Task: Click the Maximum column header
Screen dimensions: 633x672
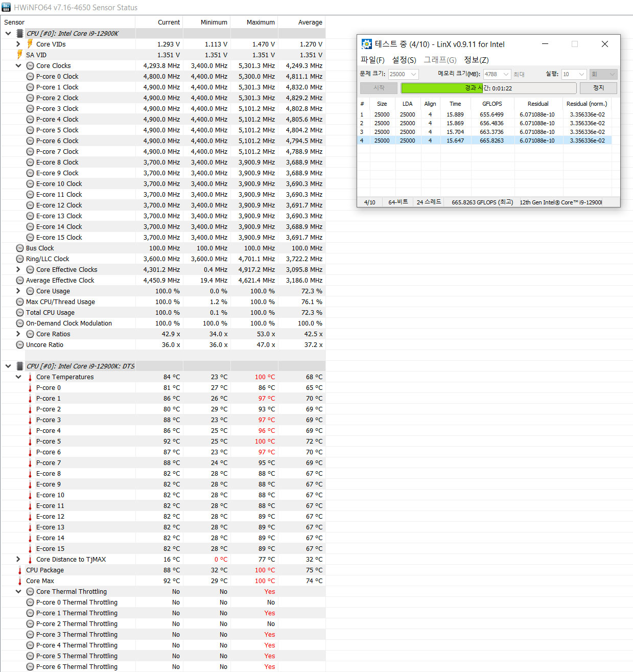Action: coord(254,22)
